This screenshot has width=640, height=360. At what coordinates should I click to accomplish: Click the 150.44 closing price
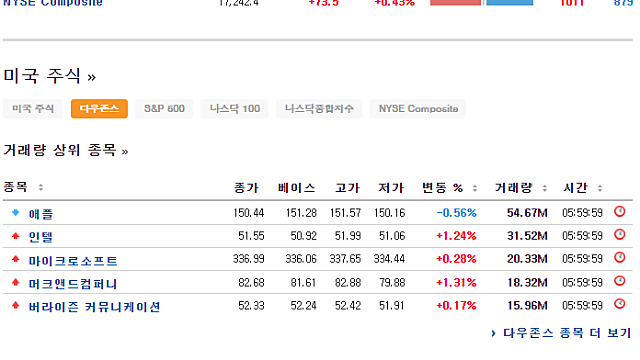point(249,213)
